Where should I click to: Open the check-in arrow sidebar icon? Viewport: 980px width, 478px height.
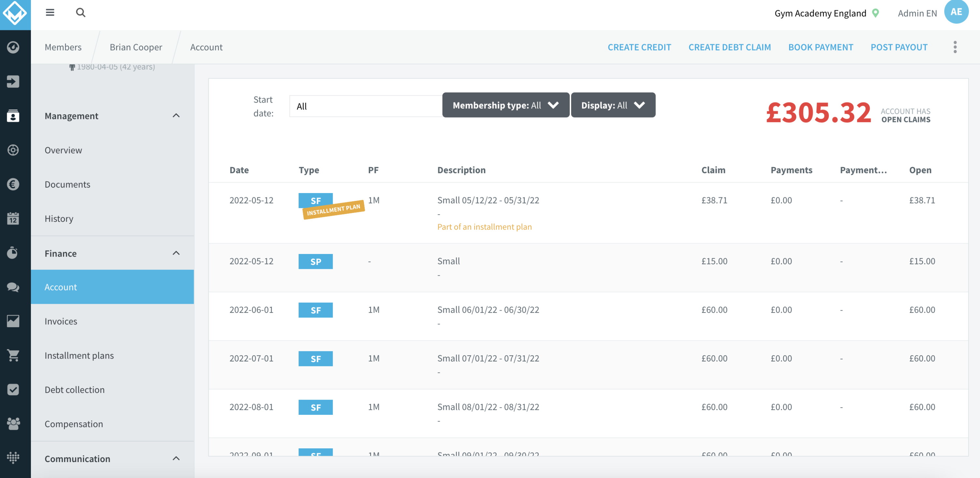point(13,81)
